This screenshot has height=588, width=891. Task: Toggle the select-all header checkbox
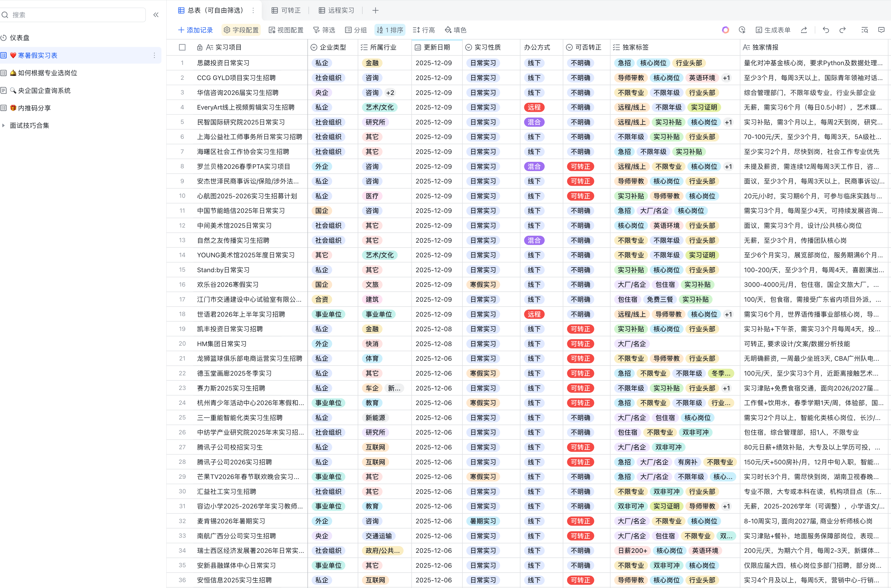coord(182,47)
